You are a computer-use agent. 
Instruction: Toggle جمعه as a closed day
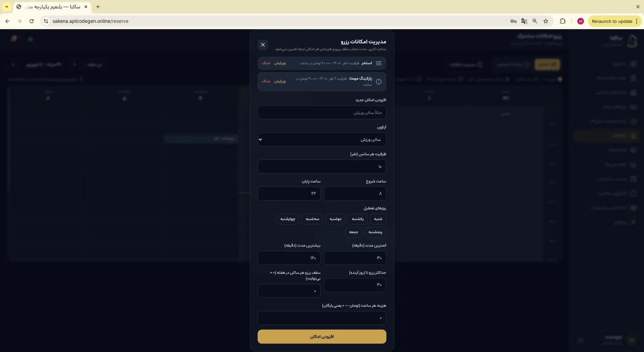coord(354,232)
